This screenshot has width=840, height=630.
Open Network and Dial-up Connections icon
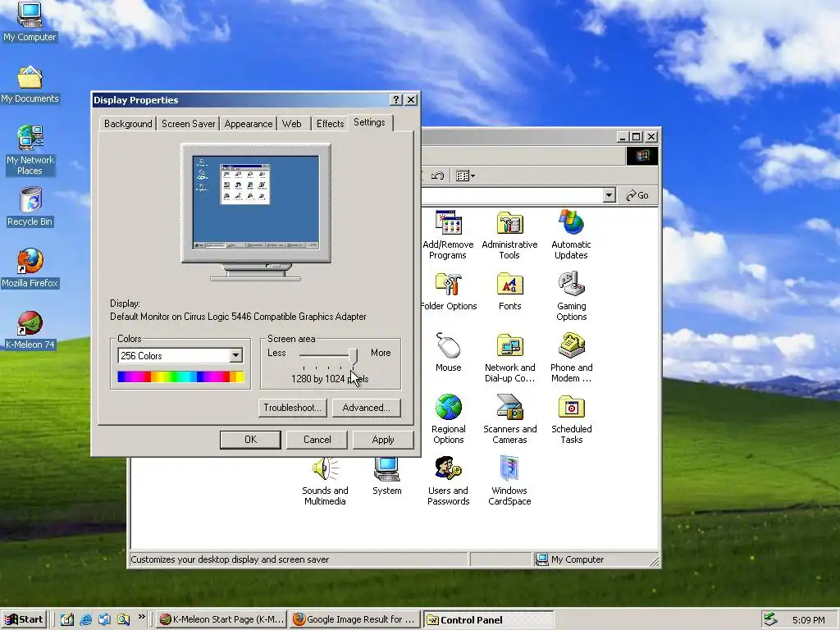point(509,358)
